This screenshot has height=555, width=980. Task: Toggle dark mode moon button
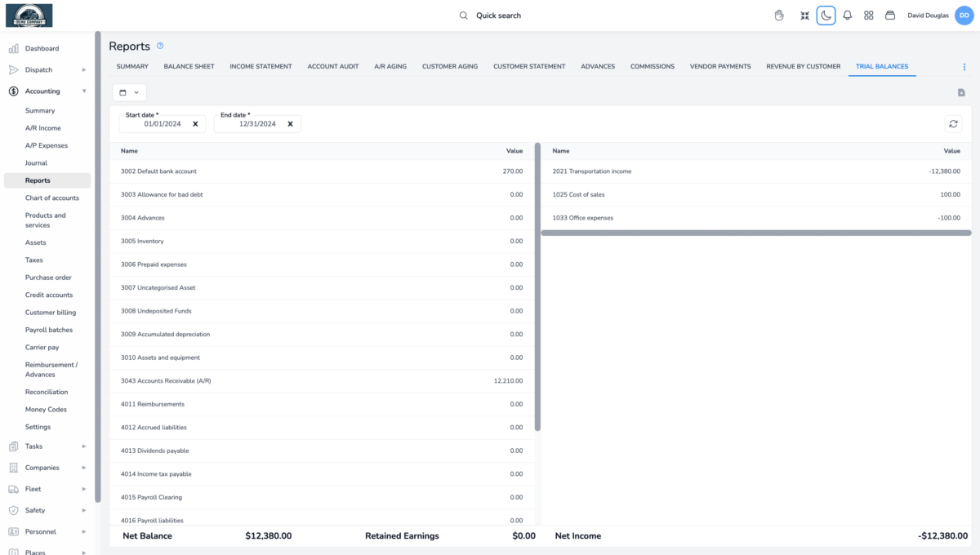[x=826, y=16]
